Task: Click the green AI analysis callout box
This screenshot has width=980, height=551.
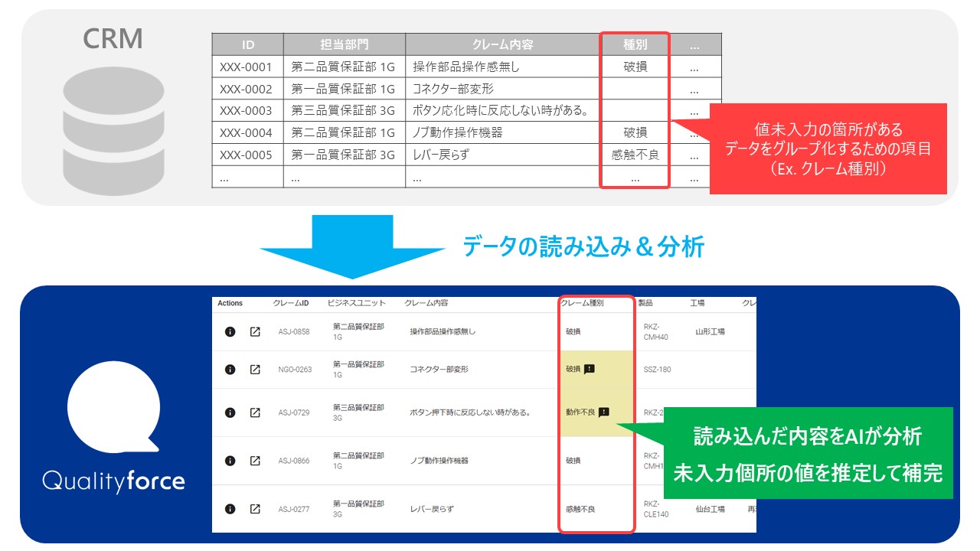Action: click(807, 455)
